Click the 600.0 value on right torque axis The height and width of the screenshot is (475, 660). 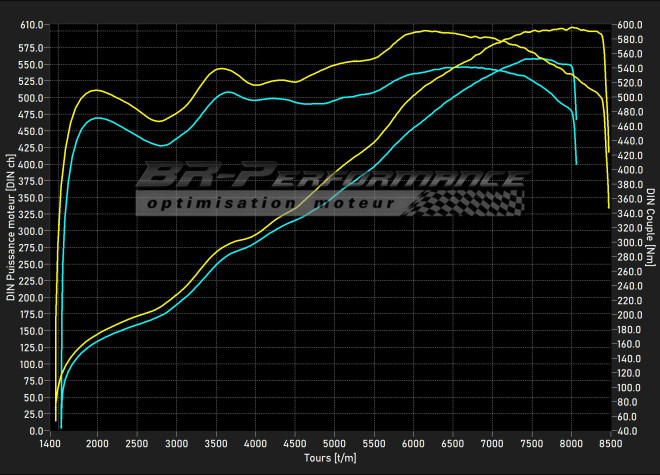tap(628, 25)
